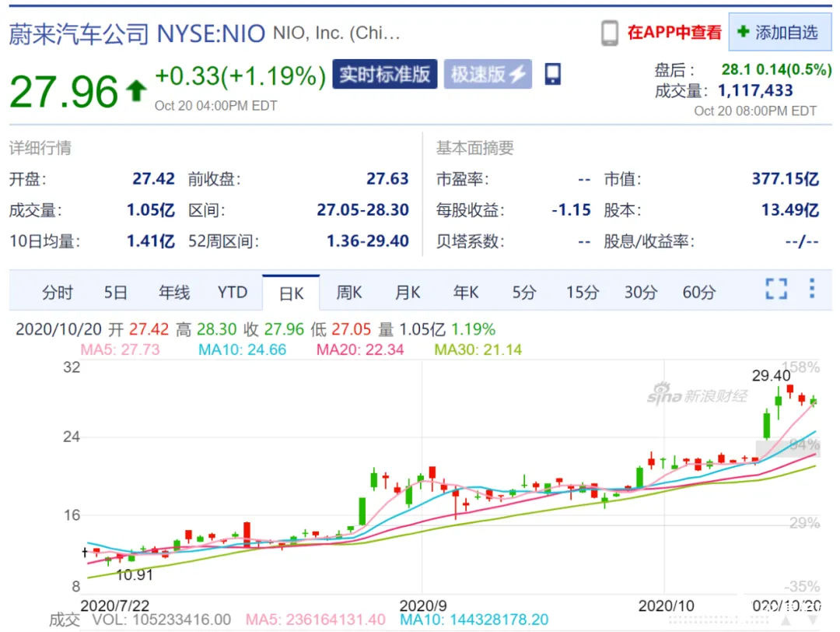Select the 5分 interval tab
Viewport: 840px width, 632px height.
[524, 293]
